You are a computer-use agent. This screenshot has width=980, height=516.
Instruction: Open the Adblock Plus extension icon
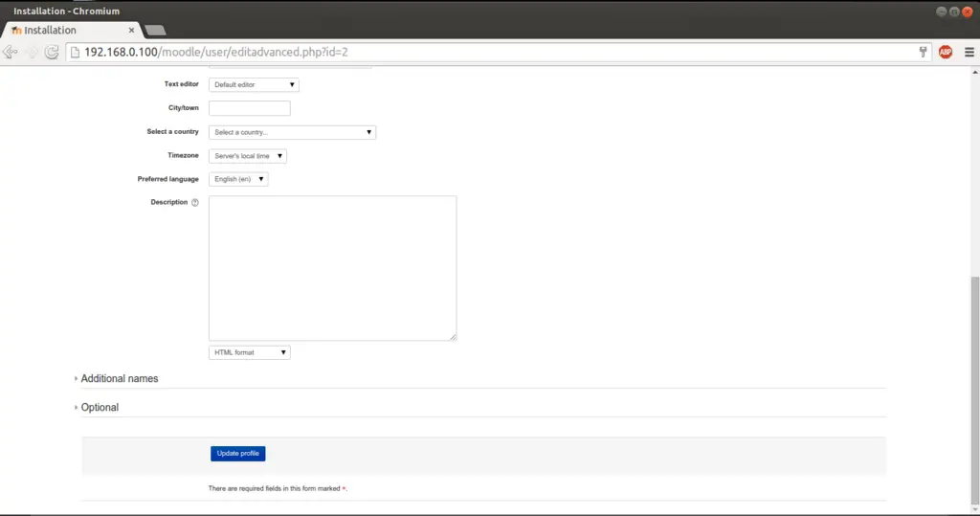click(945, 52)
